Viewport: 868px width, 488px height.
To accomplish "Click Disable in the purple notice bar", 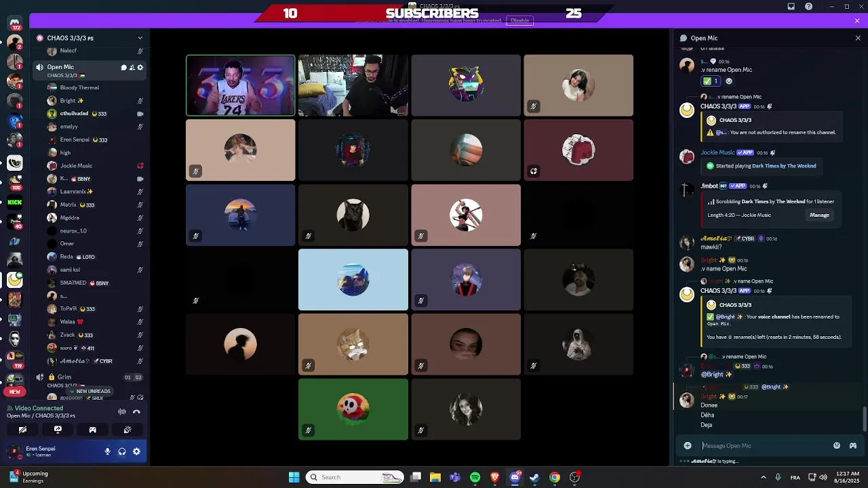I will 519,20.
